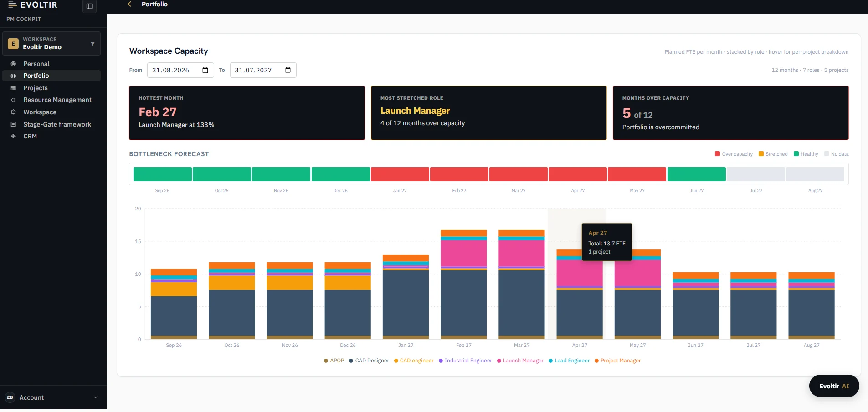Toggle Lead Engineer series in legend
The width and height of the screenshot is (868, 412).
click(569, 361)
